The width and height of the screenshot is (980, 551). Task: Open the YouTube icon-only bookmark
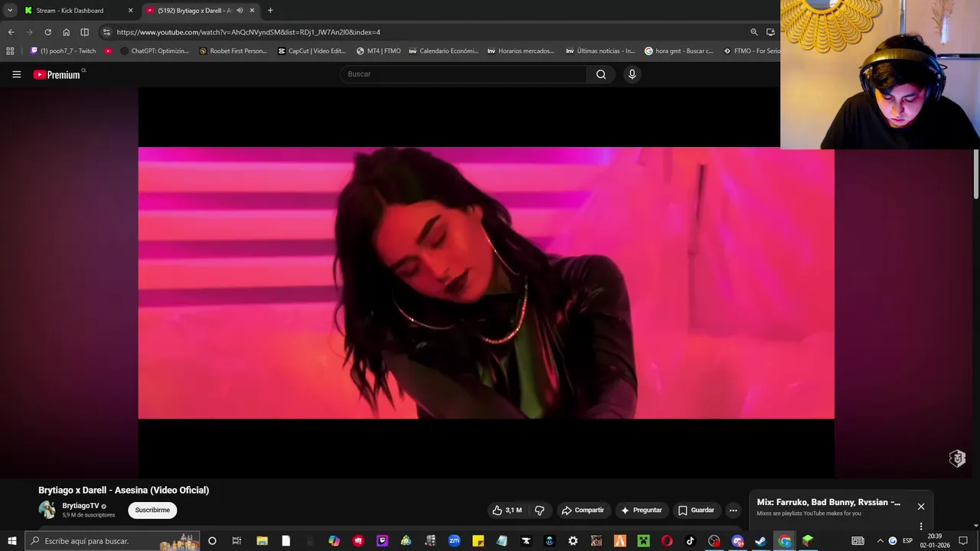pos(109,51)
